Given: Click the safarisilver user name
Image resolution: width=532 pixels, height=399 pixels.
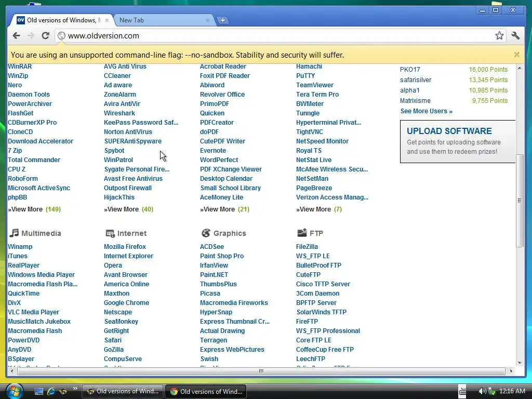Looking at the screenshot, I should [416, 79].
